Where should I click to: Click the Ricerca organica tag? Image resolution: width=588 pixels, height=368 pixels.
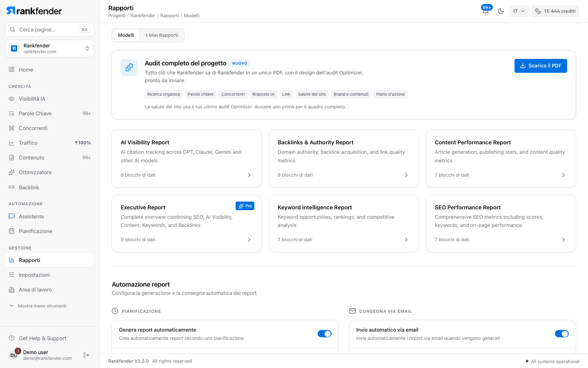163,94
